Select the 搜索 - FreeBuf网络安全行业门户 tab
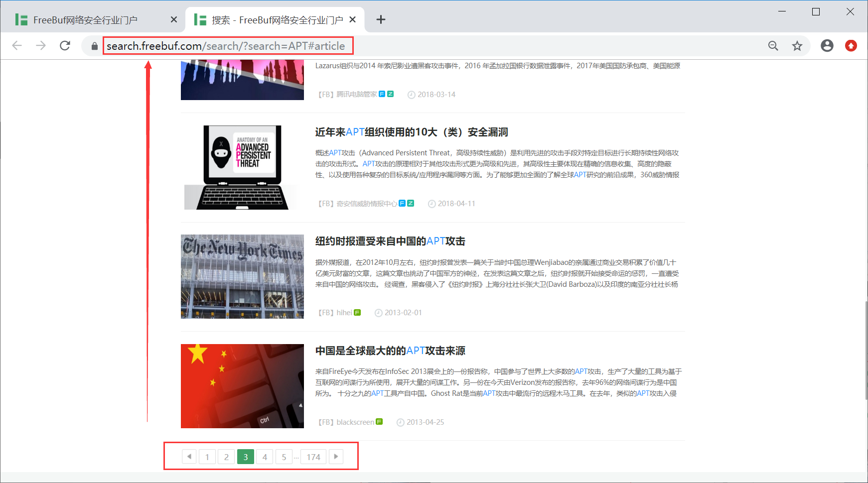This screenshot has width=868, height=483. coord(275,20)
